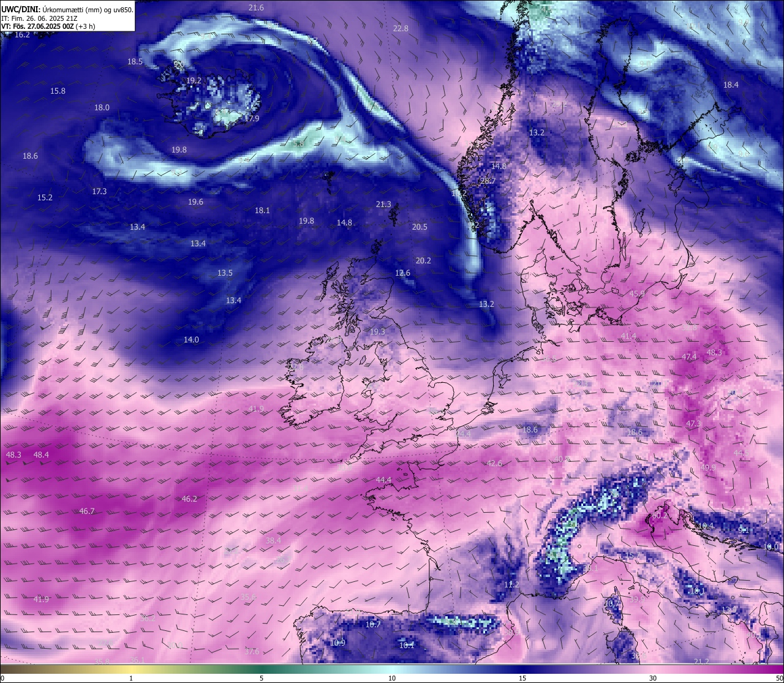Click the 47.4 value label

[689, 357]
